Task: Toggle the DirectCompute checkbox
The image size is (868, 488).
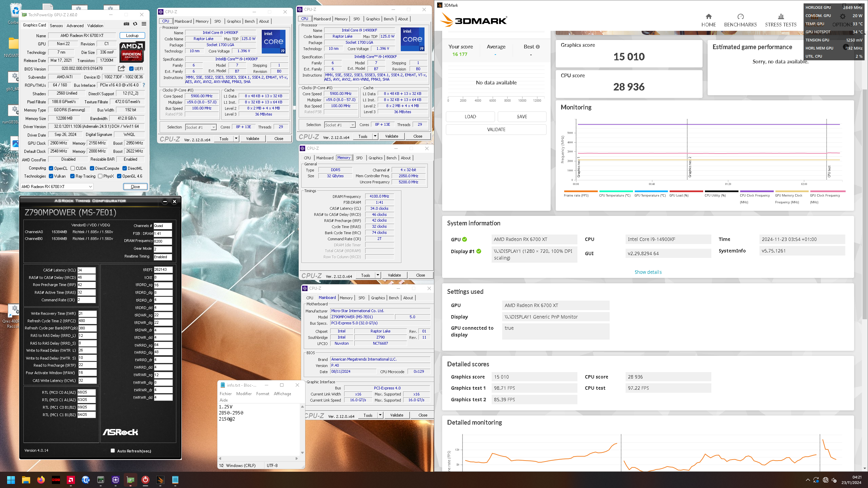Action: click(x=92, y=168)
